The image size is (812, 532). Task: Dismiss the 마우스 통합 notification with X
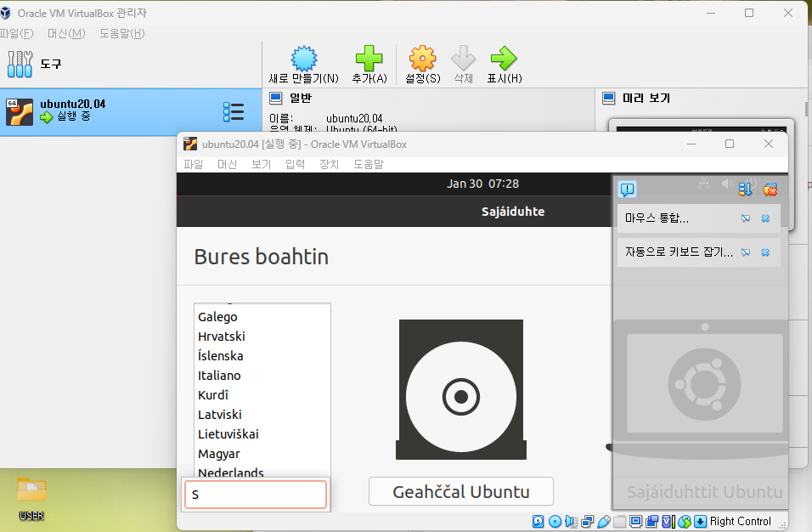click(765, 218)
